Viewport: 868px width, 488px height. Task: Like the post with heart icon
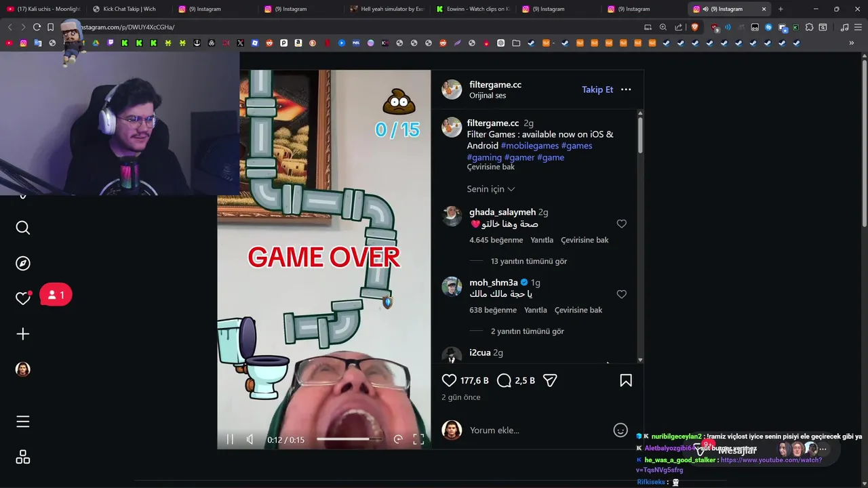tap(449, 381)
